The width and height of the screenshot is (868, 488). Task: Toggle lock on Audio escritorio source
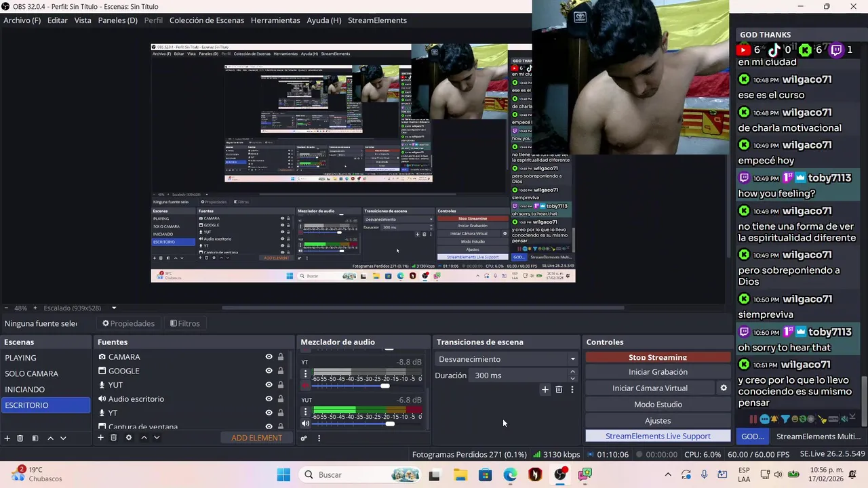tap(281, 399)
